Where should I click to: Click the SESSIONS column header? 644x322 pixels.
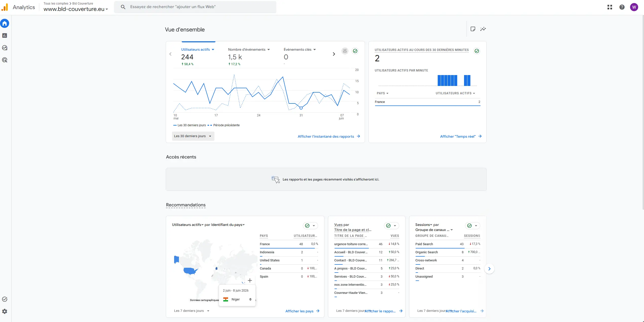click(x=472, y=236)
